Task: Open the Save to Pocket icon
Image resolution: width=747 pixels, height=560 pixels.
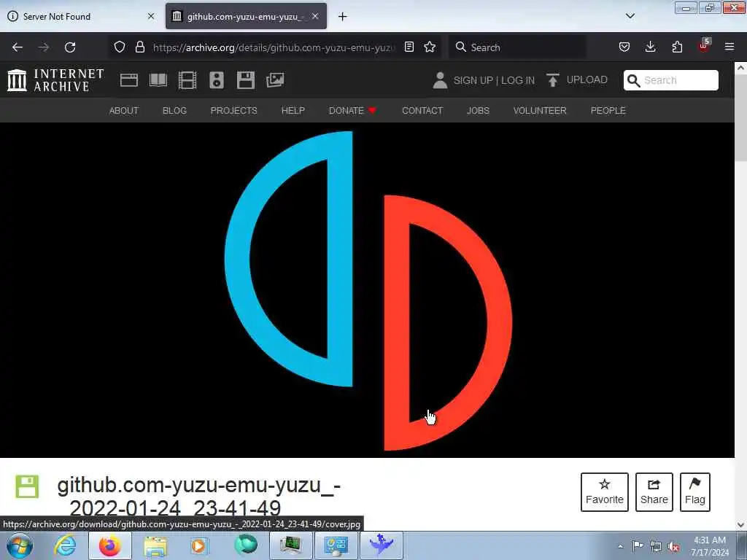Action: click(624, 47)
